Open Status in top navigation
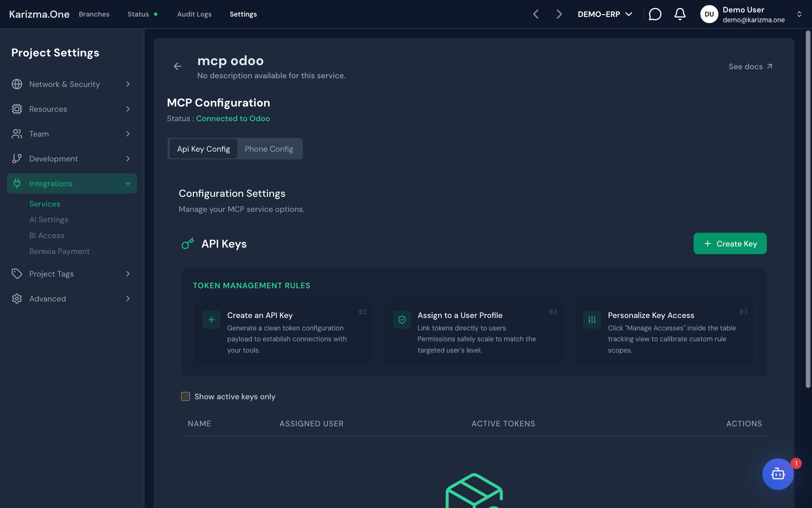This screenshot has width=812, height=508. 138,14
